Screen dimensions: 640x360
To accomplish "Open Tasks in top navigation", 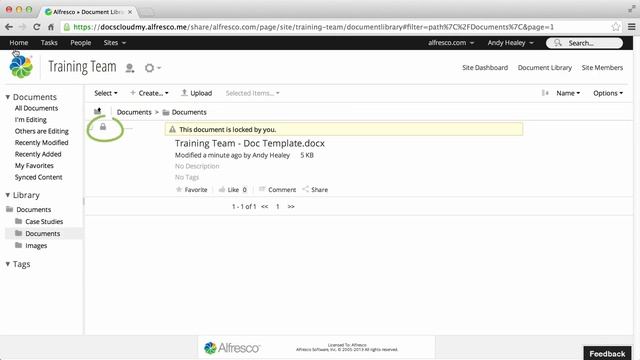I will point(49,42).
